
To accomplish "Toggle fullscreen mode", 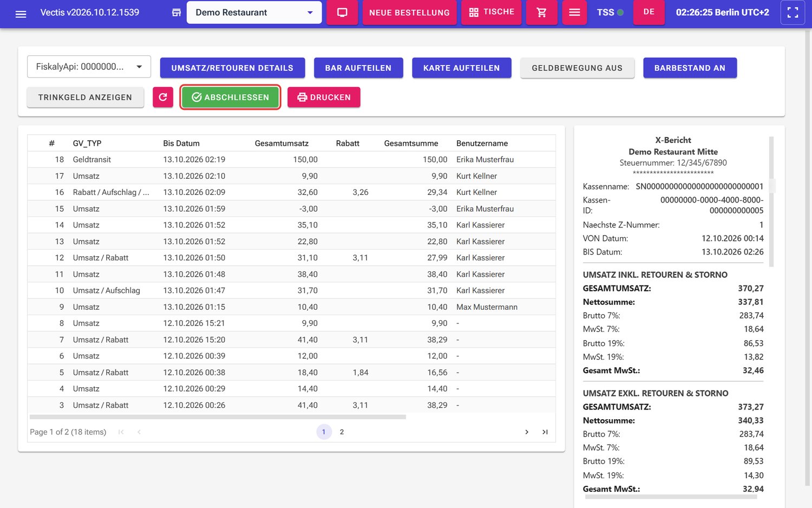I will click(793, 12).
